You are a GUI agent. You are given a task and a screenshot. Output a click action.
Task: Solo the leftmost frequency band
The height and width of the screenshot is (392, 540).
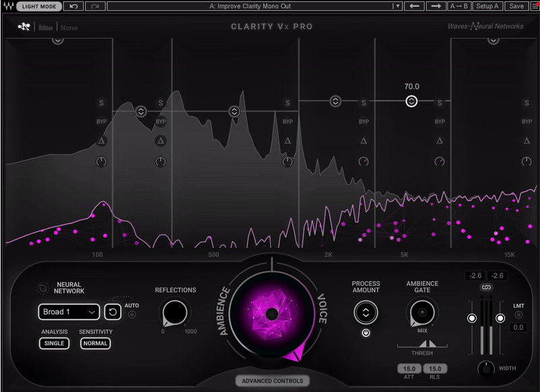tap(101, 103)
